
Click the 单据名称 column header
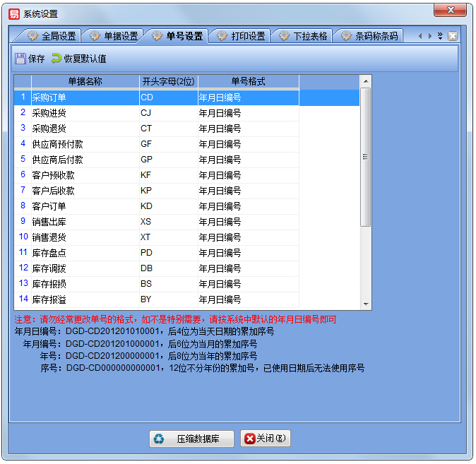85,82
